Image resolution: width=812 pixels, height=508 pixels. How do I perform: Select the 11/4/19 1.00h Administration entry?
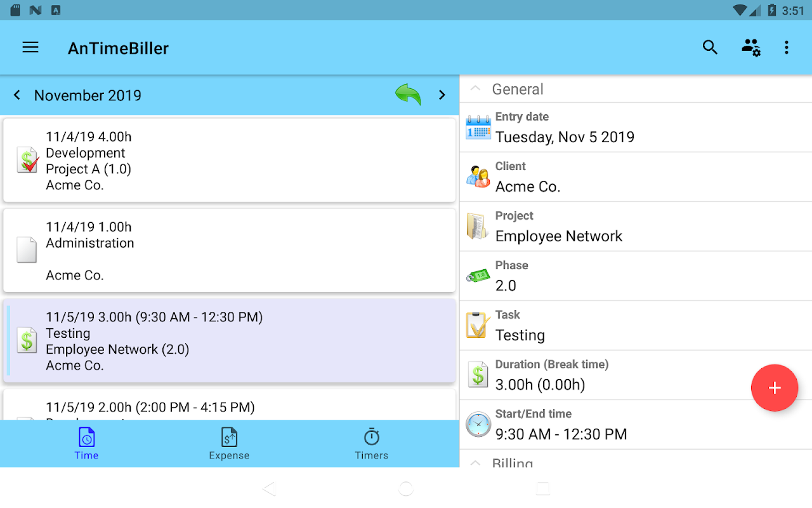click(x=230, y=250)
